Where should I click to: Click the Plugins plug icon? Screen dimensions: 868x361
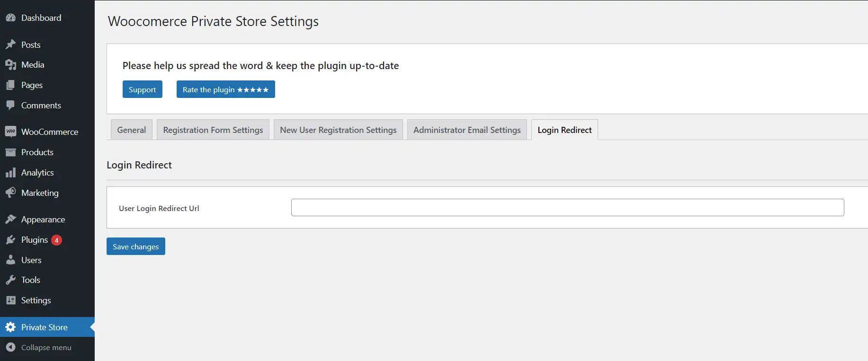click(x=10, y=240)
